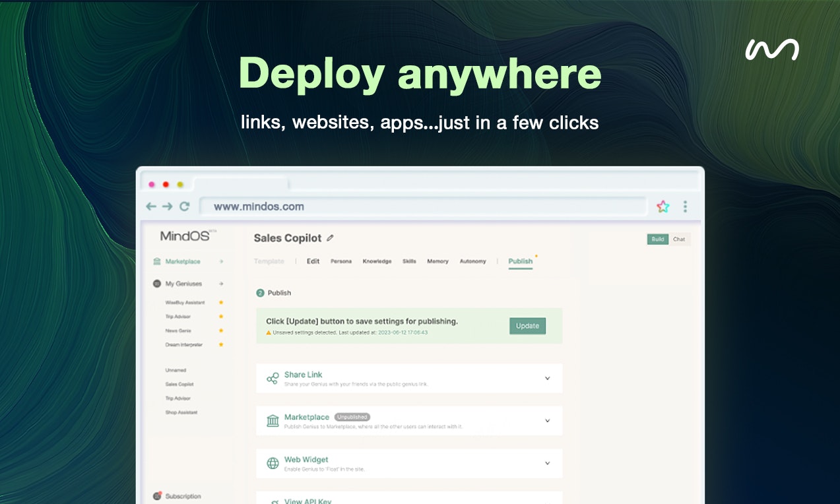The height and width of the screenshot is (504, 840).
Task: Toggle the star beside starred Trip Advisor
Action: coord(221,317)
